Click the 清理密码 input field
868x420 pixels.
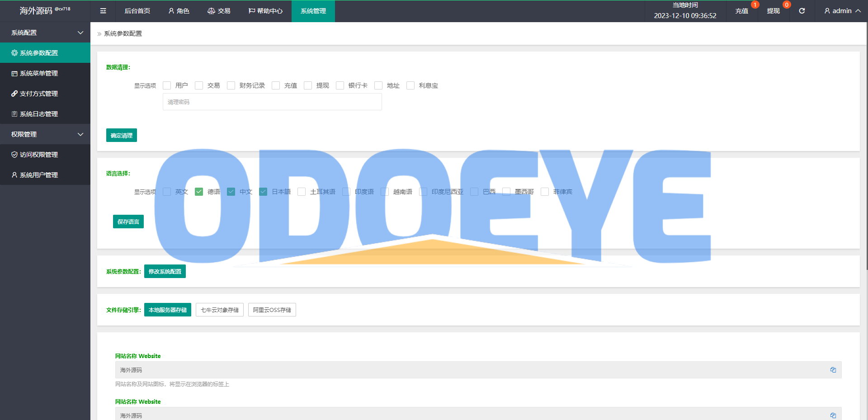point(272,102)
